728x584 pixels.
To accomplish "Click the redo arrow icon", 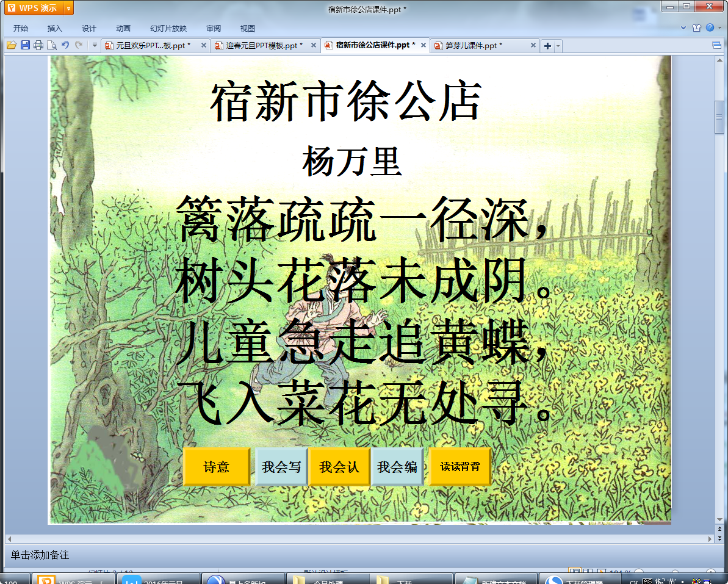I will click(x=79, y=45).
